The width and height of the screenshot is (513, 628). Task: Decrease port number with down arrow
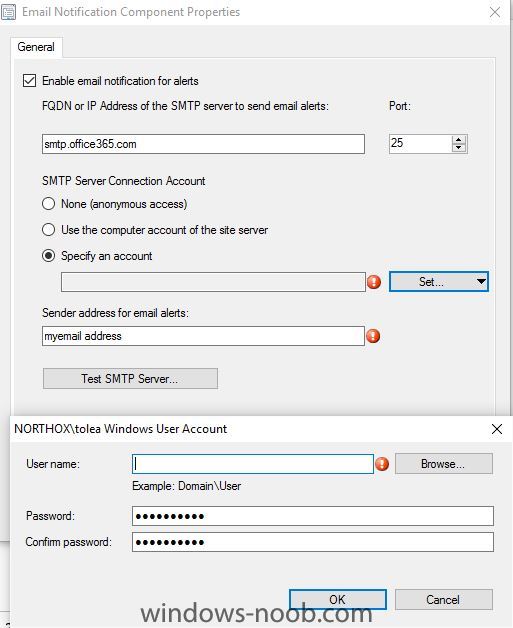[x=459, y=148]
